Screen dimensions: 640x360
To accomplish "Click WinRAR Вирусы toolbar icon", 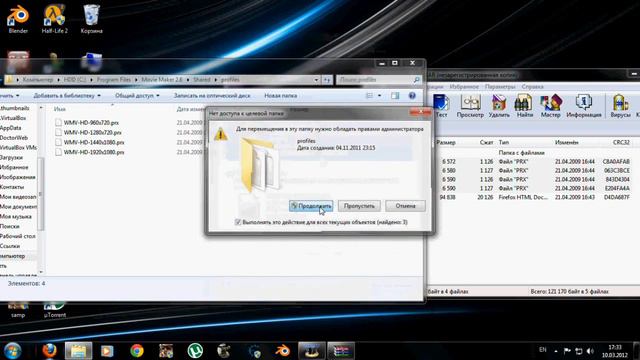I will pos(620,106).
